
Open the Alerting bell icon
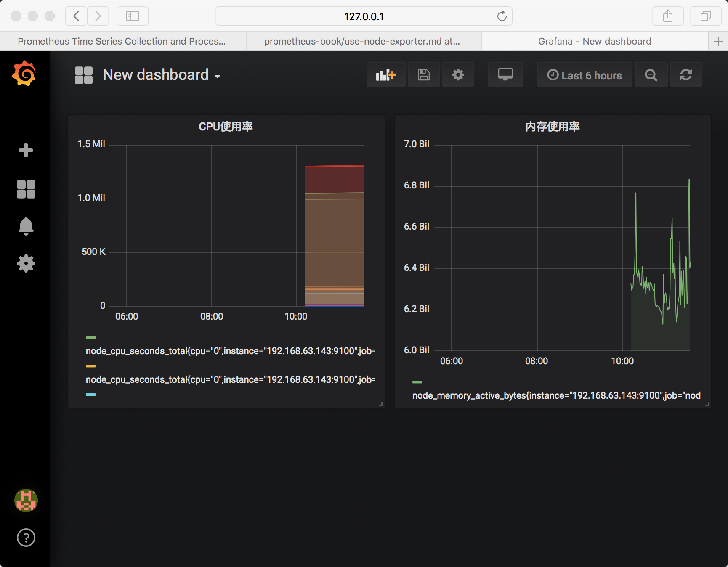[26, 226]
